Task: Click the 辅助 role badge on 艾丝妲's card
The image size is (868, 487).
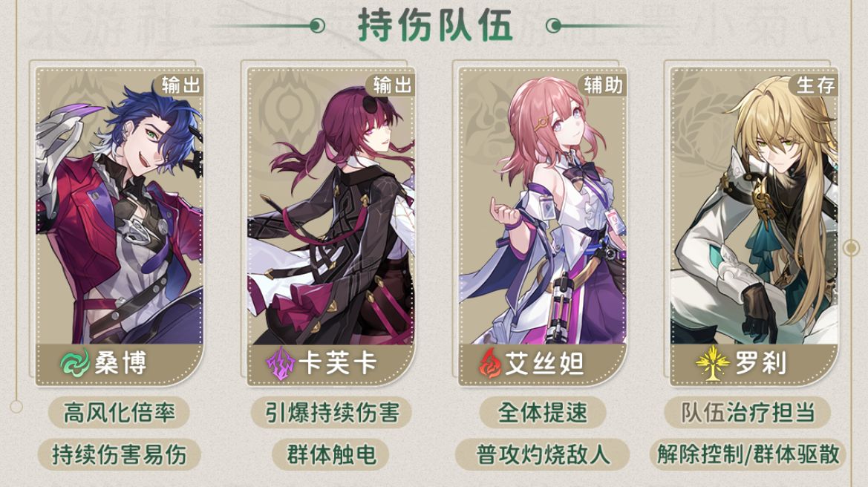Action: point(603,85)
